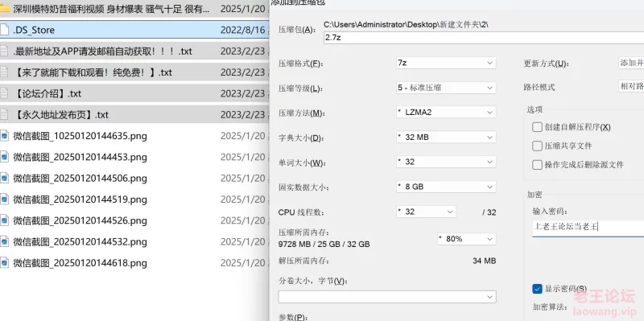Screen dimensions: 644x321
Task: Select the 深圳模特奶昔福利视频 folder name
Action: tap(111, 9)
